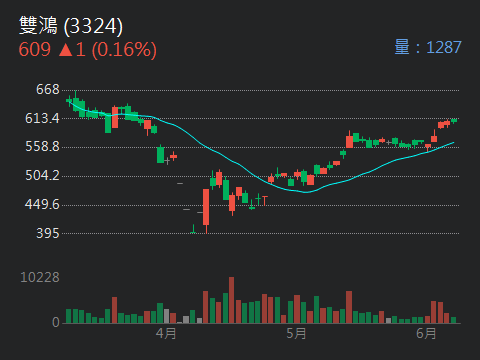Click the last green candlestick on the right
The image size is (480, 360).
454,120
